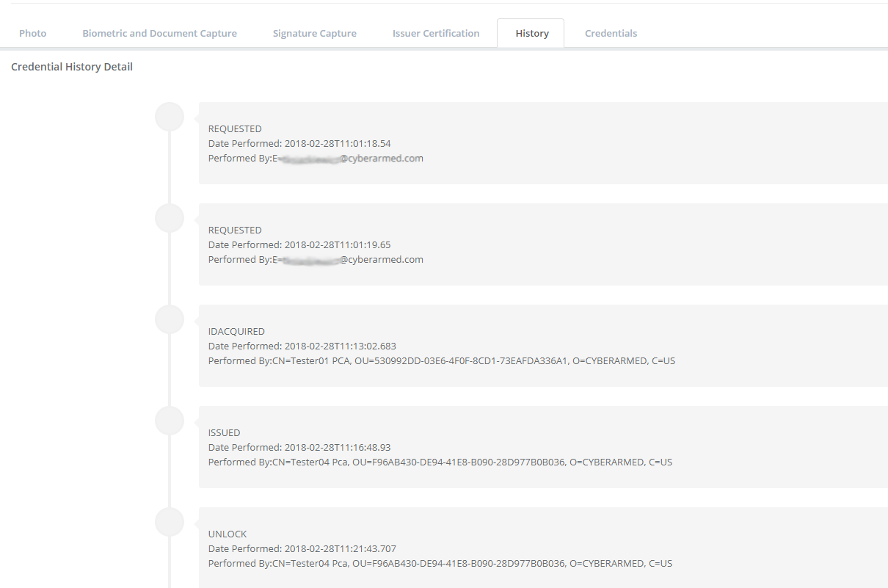This screenshot has width=888, height=588.
Task: Click timeline marker for 11:01:19.65 REQUESTED event
Action: click(x=170, y=218)
